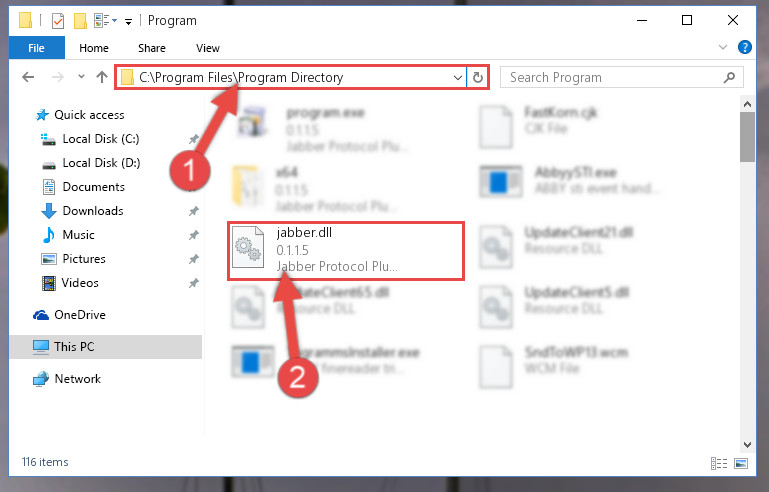Image resolution: width=769 pixels, height=492 pixels.
Task: Click the Back navigation arrow
Action: coord(28,77)
